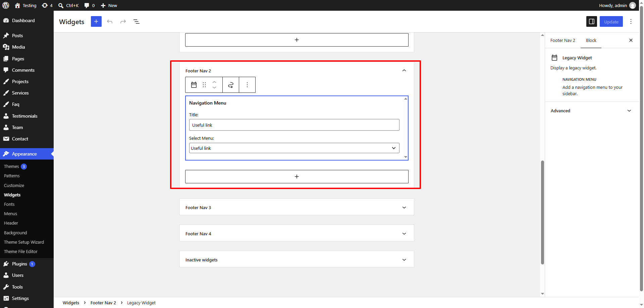Viewport: 644px width, 308px height.
Task: Expand the Footer Nav 3 widget area
Action: [297, 207]
